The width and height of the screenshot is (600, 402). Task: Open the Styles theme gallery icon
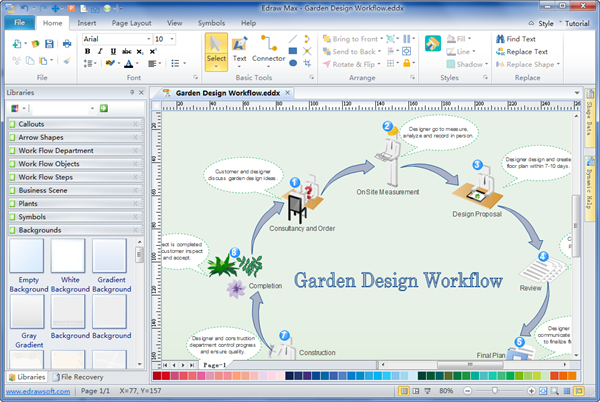click(x=433, y=44)
